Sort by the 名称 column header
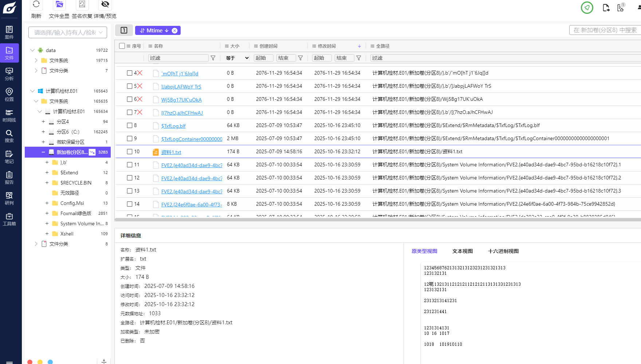641x364 pixels. tap(158, 46)
